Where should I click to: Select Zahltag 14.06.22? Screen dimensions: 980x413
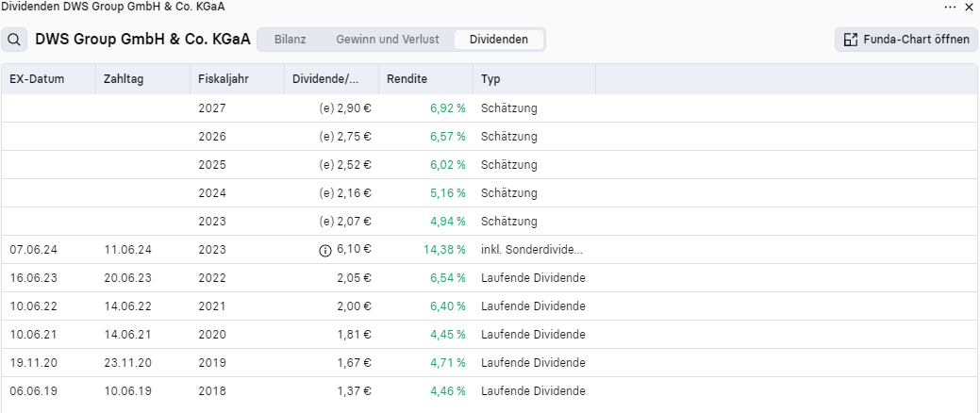point(127,306)
